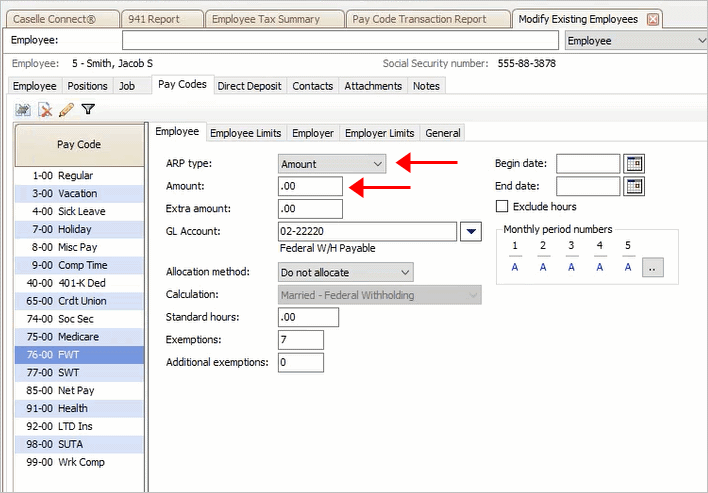Switch to the Employee Limits sub-tab
The width and height of the screenshot is (708, 493).
pos(246,133)
